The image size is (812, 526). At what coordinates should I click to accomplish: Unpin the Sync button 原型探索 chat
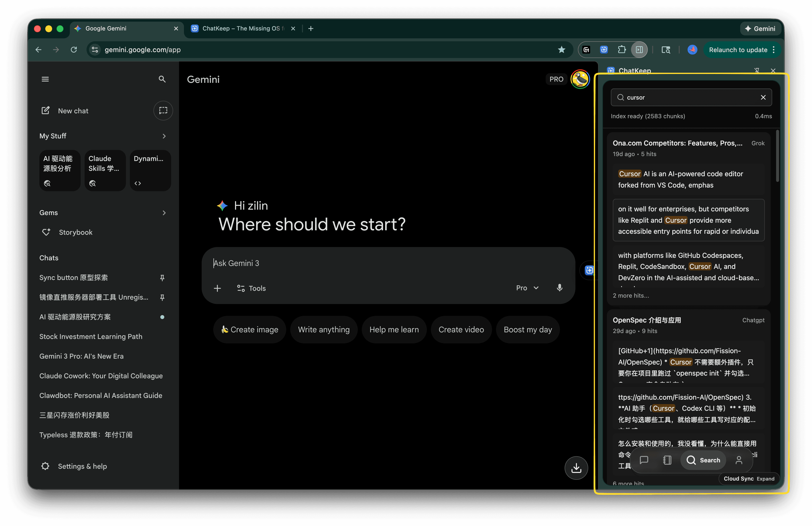(x=163, y=278)
